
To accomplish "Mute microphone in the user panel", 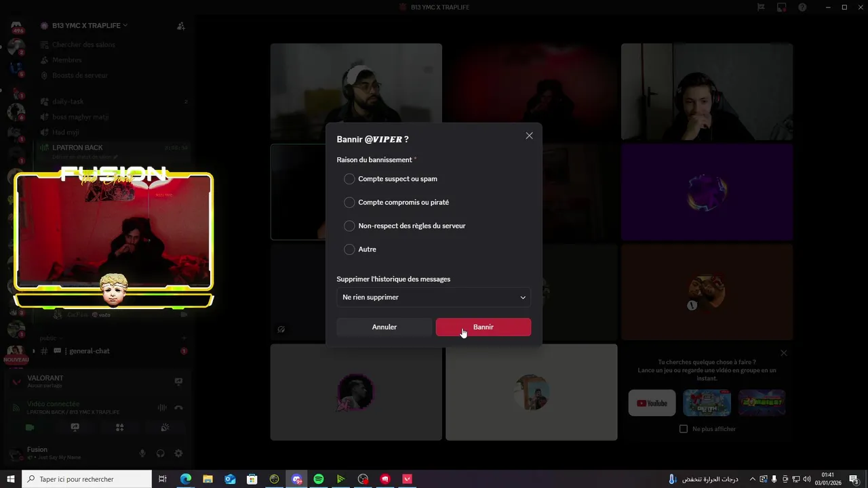I will point(142,453).
